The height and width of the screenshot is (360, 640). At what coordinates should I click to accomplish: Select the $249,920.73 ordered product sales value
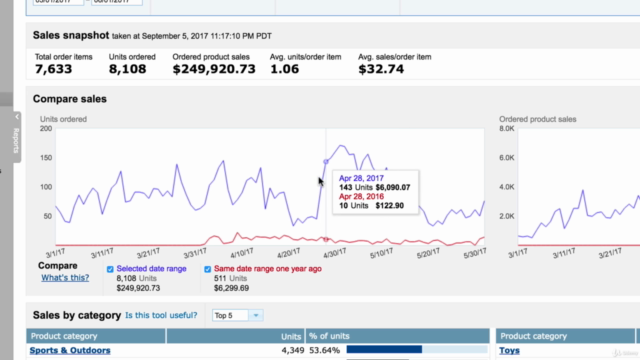tap(214, 69)
